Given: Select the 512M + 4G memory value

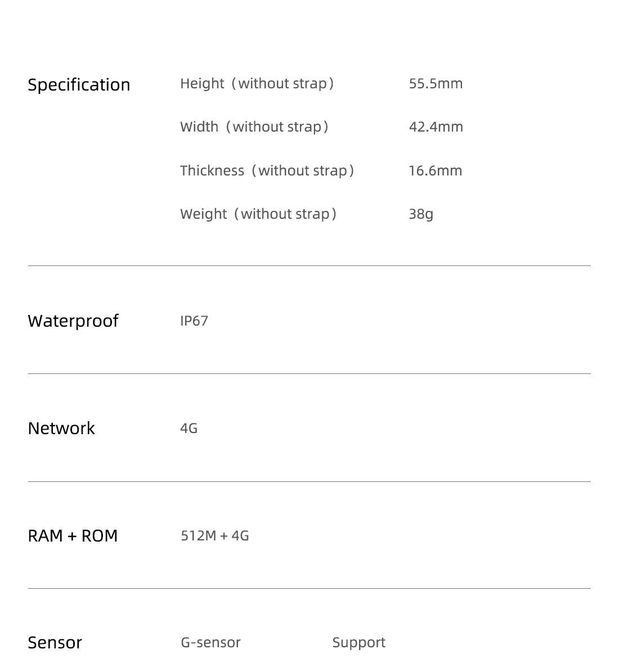Looking at the screenshot, I should click(x=215, y=536).
